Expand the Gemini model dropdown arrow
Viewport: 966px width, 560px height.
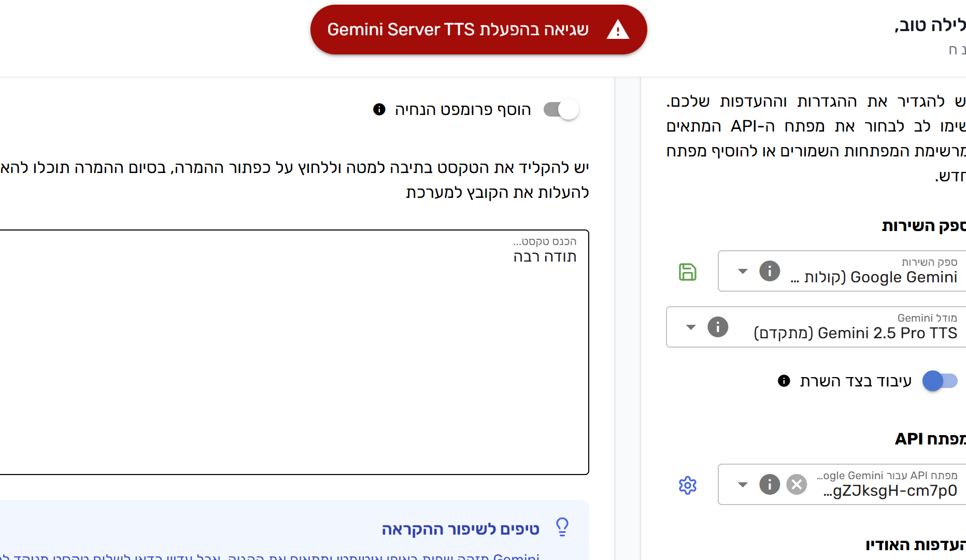click(x=691, y=327)
